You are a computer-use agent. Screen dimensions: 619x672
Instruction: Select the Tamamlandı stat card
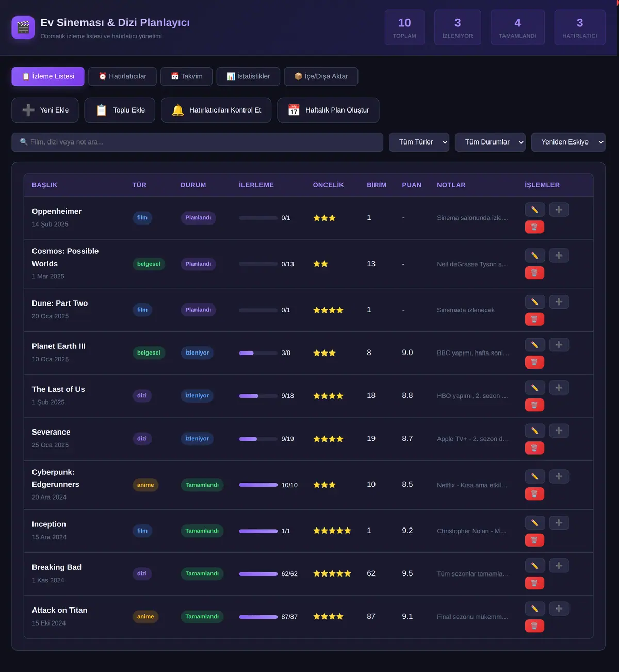pyautogui.click(x=517, y=27)
